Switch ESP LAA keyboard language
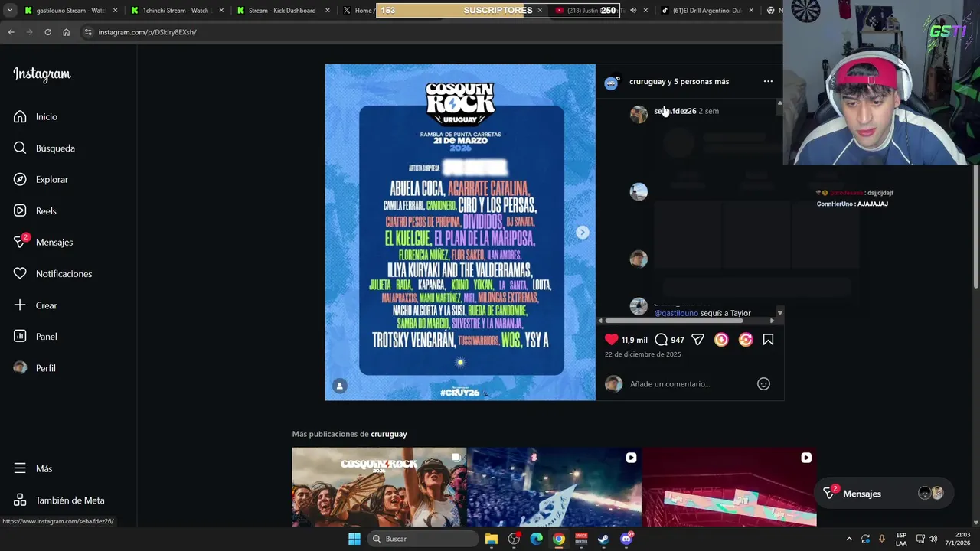 click(901, 539)
